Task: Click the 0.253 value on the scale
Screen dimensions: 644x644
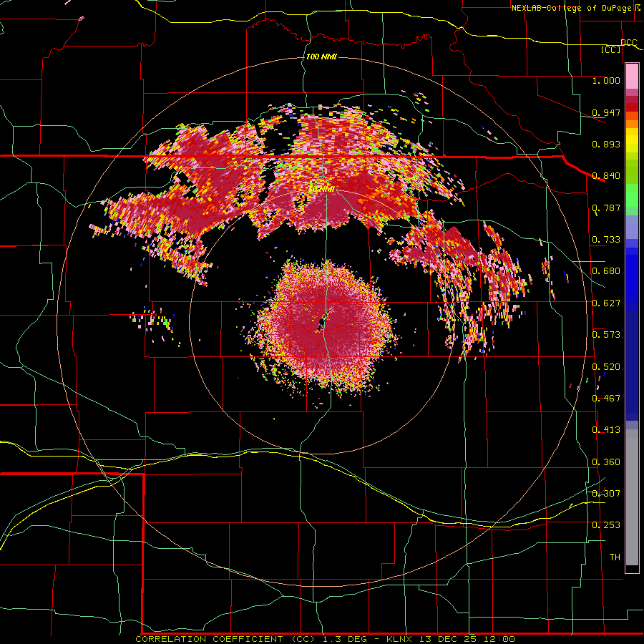Action: tap(606, 525)
